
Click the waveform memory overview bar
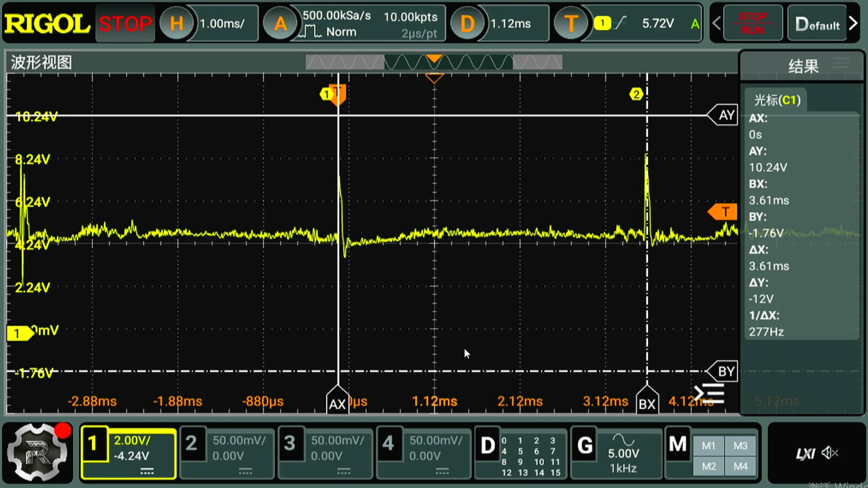click(x=434, y=62)
